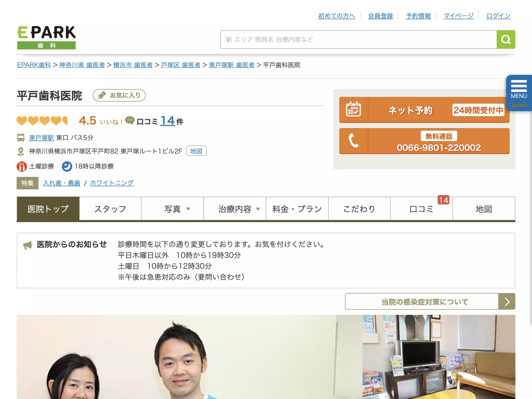Open 横浜市 歯医者 breadcrumb link
532x399 pixels.
(x=133, y=65)
